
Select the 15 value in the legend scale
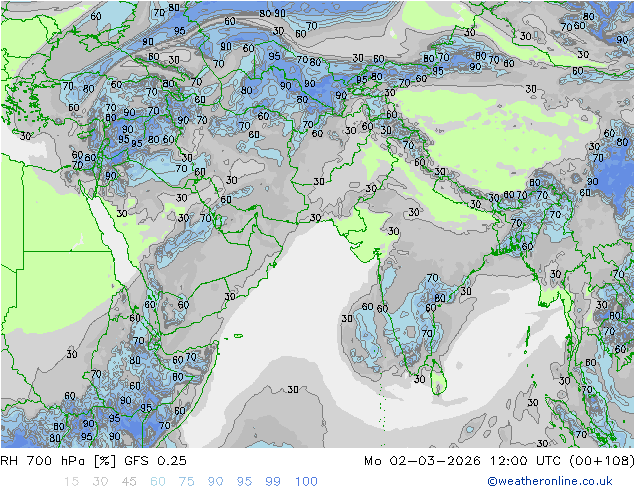[x=71, y=482]
